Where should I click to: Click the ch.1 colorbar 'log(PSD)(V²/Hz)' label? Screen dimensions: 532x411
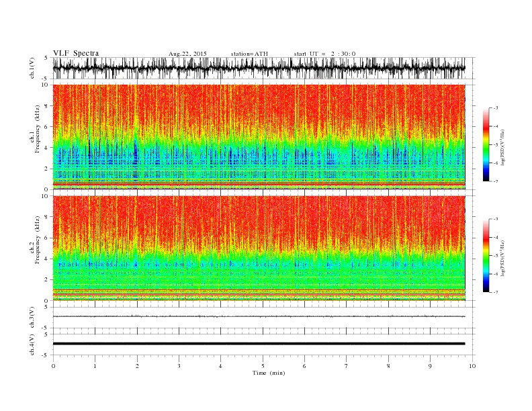point(503,147)
